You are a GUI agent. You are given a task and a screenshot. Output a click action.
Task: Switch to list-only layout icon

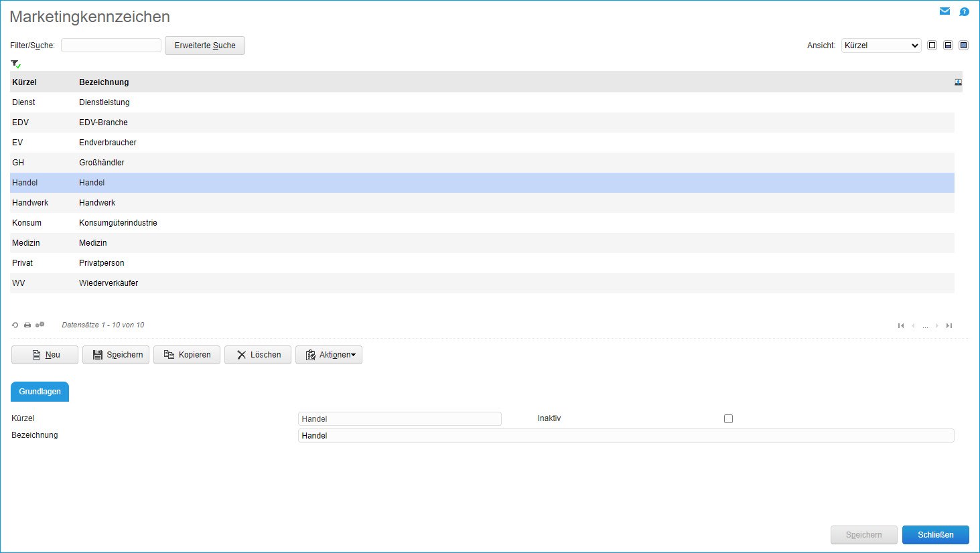pyautogui.click(x=932, y=46)
